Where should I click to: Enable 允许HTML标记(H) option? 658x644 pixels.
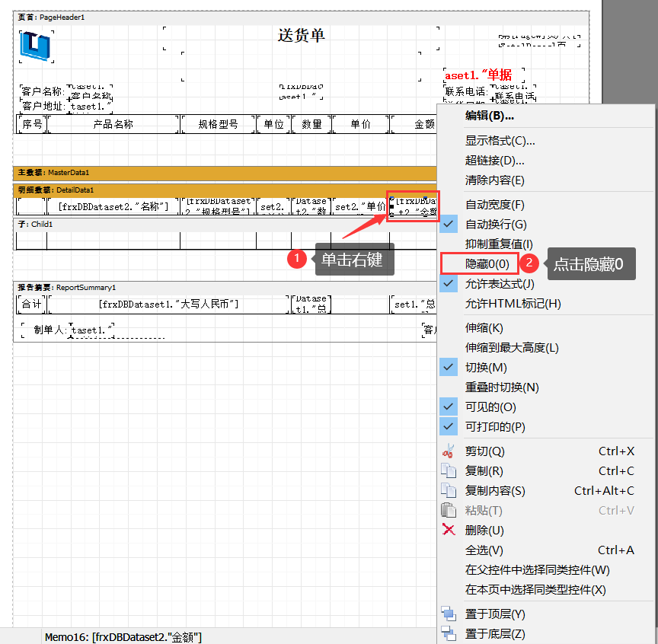point(513,303)
